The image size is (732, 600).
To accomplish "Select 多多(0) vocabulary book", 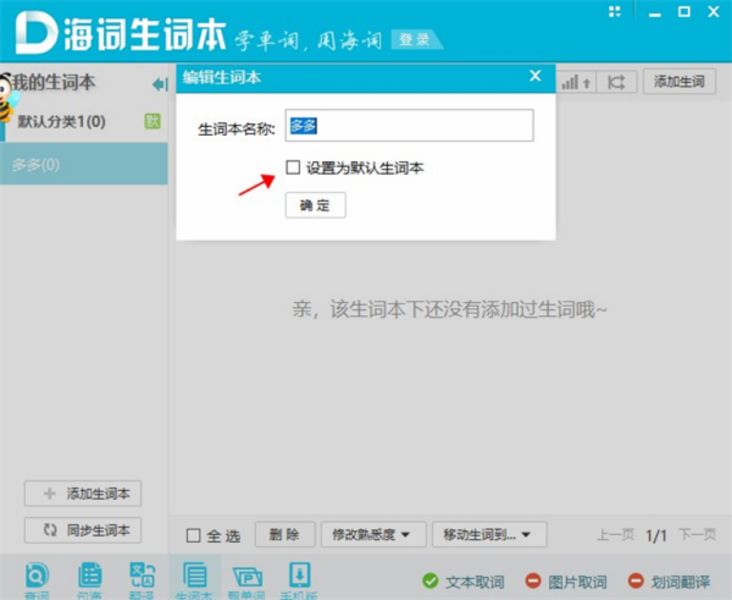I will pyautogui.click(x=84, y=164).
